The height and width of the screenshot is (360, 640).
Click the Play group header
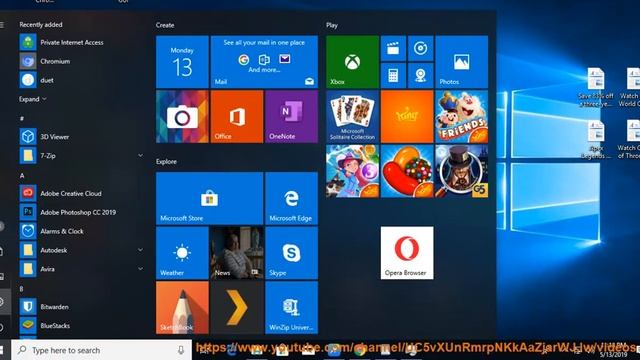click(332, 25)
